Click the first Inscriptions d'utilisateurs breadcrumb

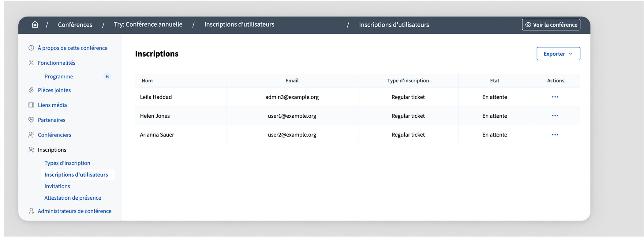tap(239, 24)
